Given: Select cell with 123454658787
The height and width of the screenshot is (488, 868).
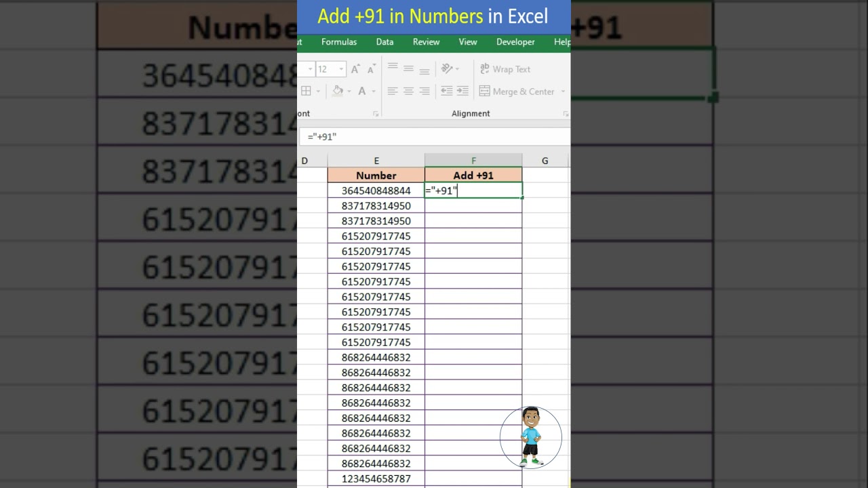Looking at the screenshot, I should [x=376, y=479].
